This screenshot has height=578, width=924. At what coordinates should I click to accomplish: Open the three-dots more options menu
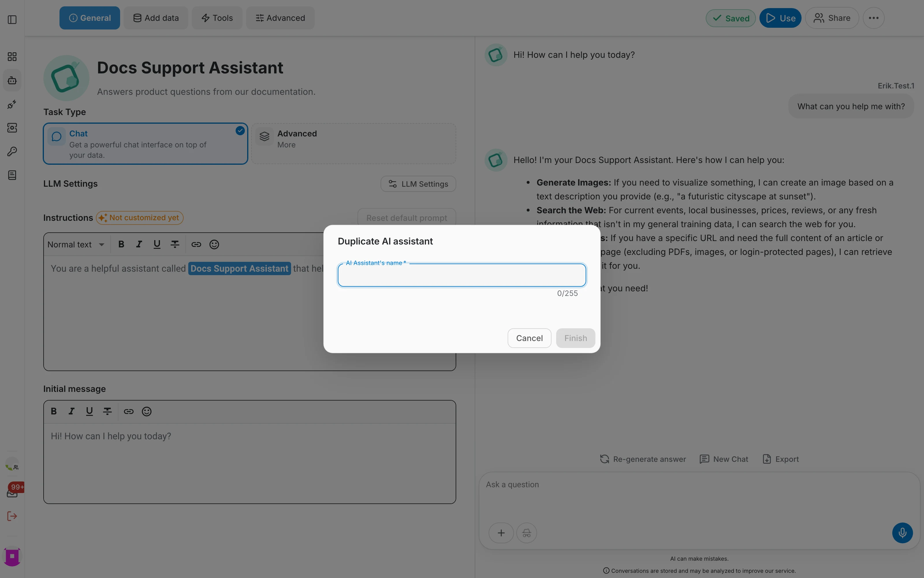pos(873,18)
